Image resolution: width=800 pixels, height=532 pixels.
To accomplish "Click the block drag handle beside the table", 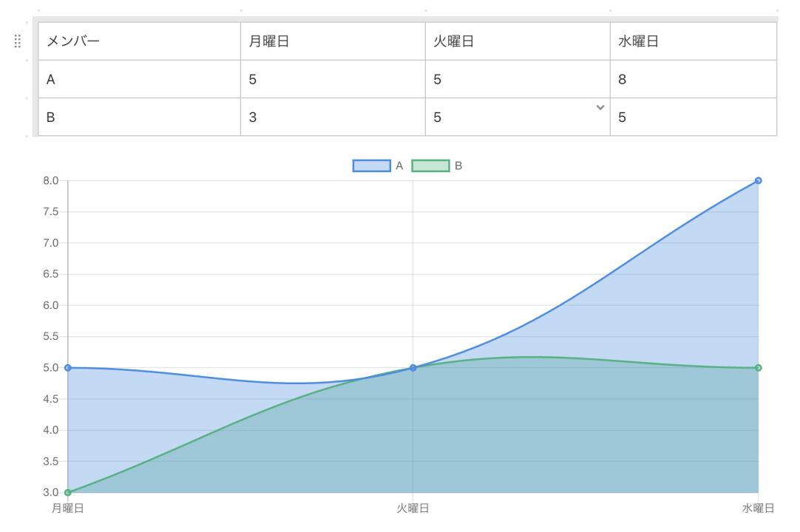I will point(18,41).
